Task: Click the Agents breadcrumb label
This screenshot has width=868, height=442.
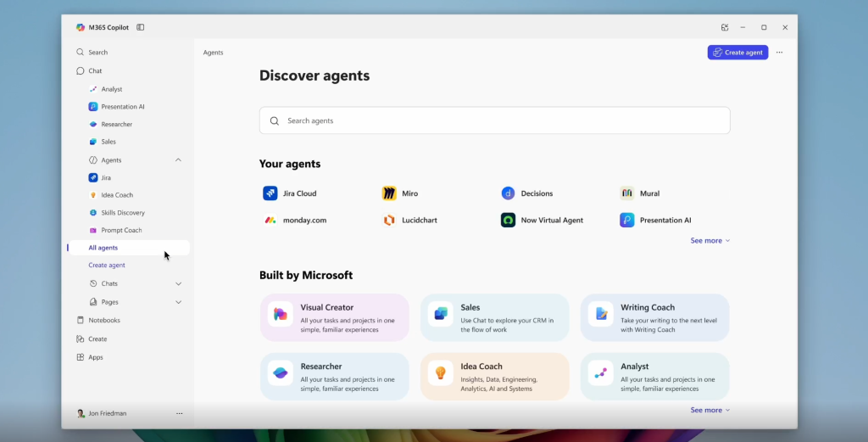Action: tap(213, 53)
